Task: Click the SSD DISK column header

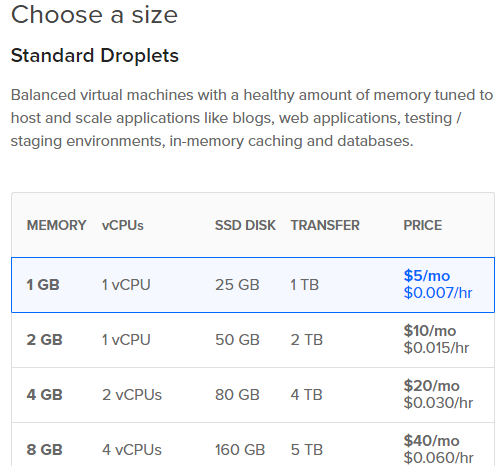Action: [245, 225]
